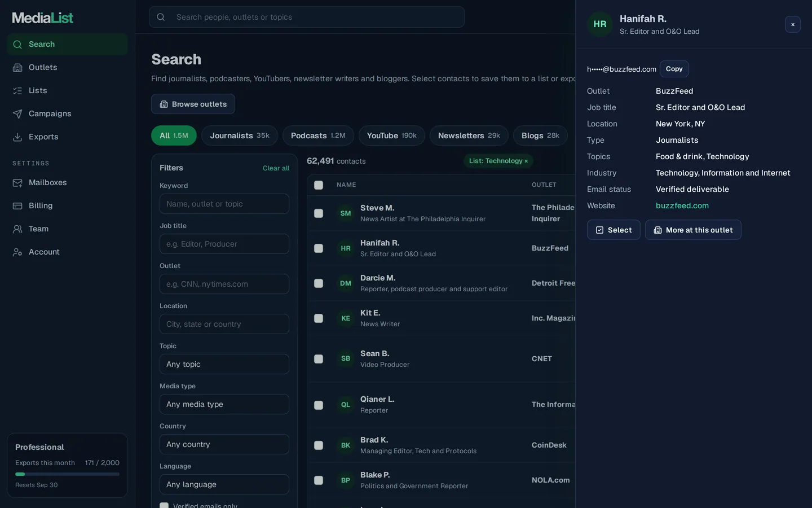Image resolution: width=812 pixels, height=508 pixels.
Task: Click More at this outlet button
Action: click(x=693, y=230)
